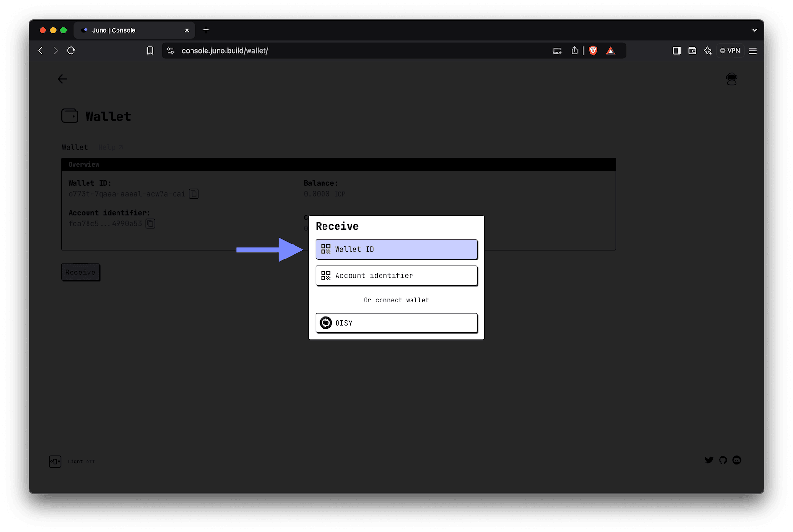Select Account identifier in the Receive dialog
The image size is (793, 532).
[396, 275]
